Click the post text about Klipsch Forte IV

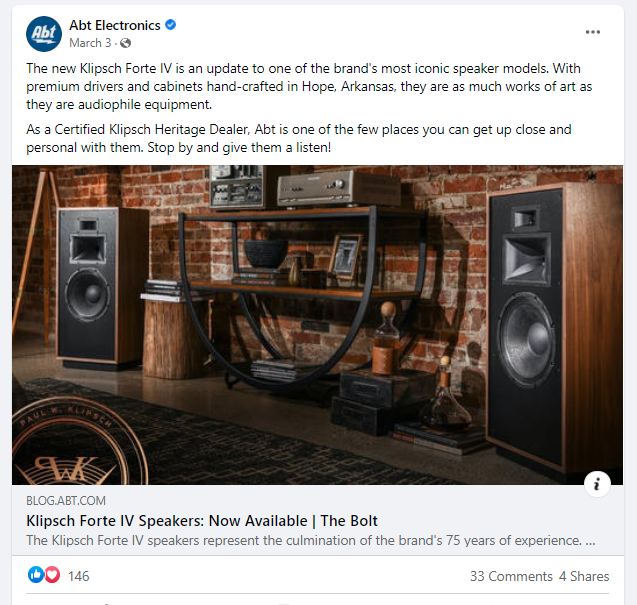point(309,86)
